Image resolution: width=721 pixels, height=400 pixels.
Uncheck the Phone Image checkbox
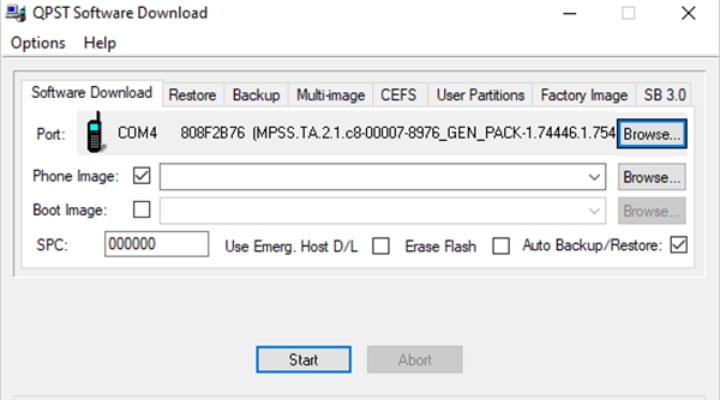click(142, 176)
